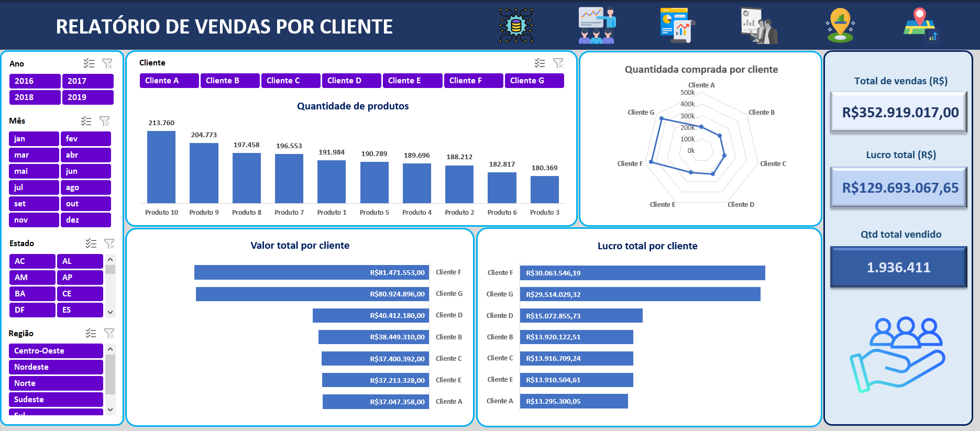Image resolution: width=980 pixels, height=431 pixels.
Task: Click the analytics report document icon
Action: tap(677, 25)
